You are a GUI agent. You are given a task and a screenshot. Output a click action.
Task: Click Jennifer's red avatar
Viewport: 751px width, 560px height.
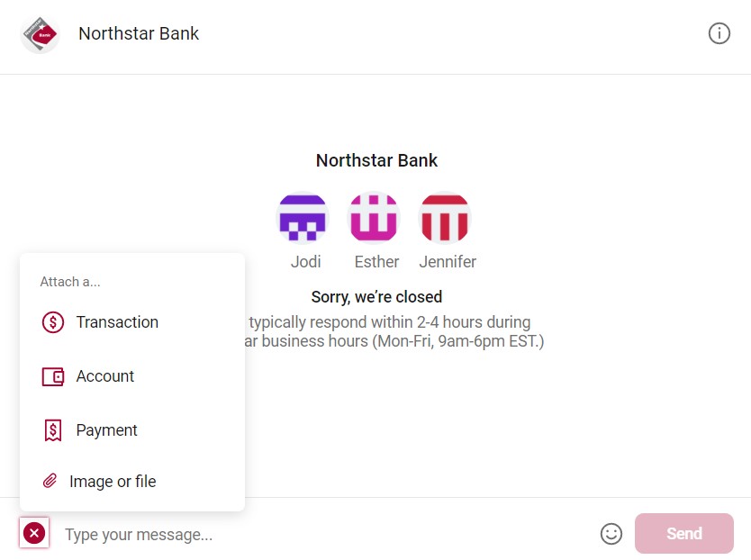(x=445, y=218)
